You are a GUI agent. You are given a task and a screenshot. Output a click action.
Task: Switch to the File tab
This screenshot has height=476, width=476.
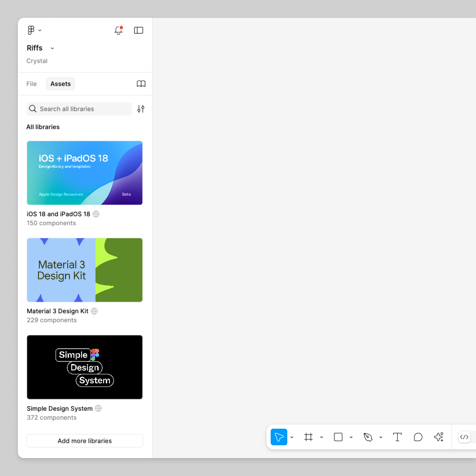(x=31, y=84)
